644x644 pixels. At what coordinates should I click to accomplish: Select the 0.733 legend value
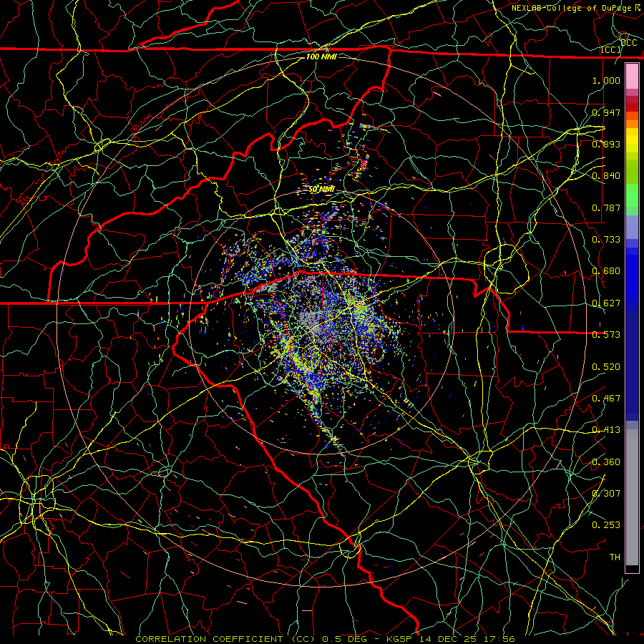click(606, 240)
